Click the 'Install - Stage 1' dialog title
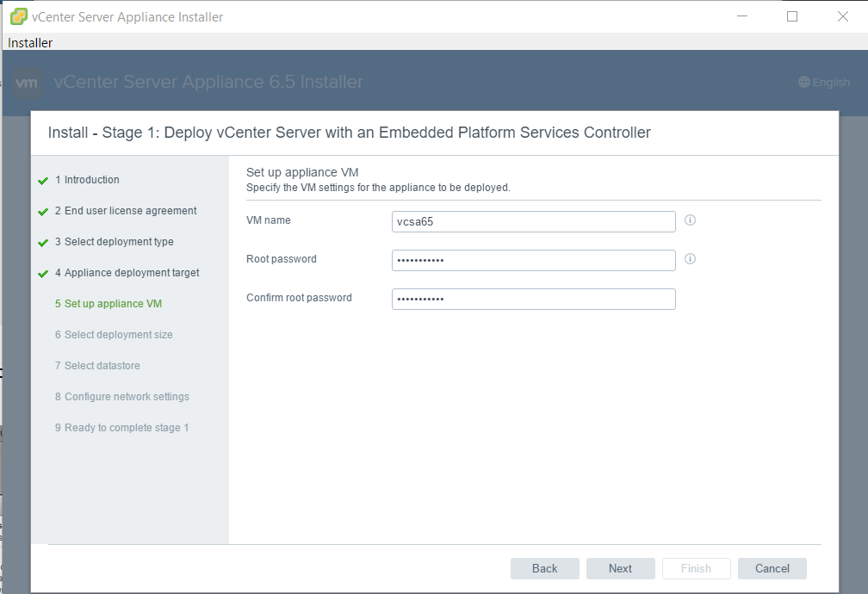The height and width of the screenshot is (594, 868). coord(350,133)
